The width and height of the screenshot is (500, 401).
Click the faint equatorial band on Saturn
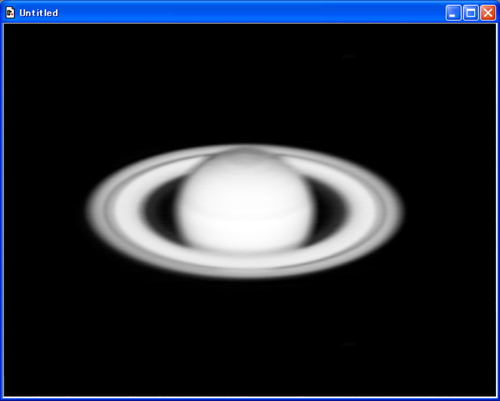pos(247,213)
